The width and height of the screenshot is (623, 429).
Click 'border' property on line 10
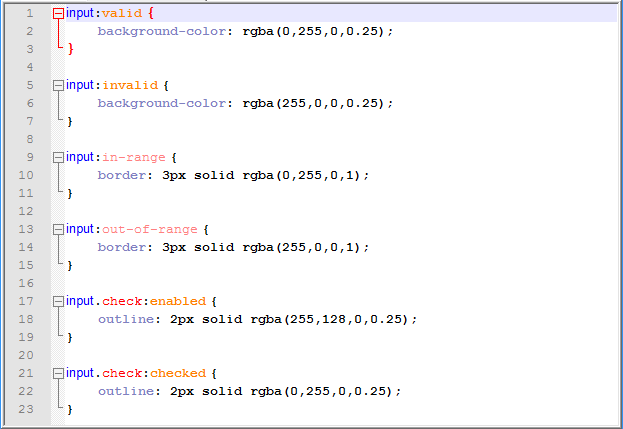pos(122,175)
